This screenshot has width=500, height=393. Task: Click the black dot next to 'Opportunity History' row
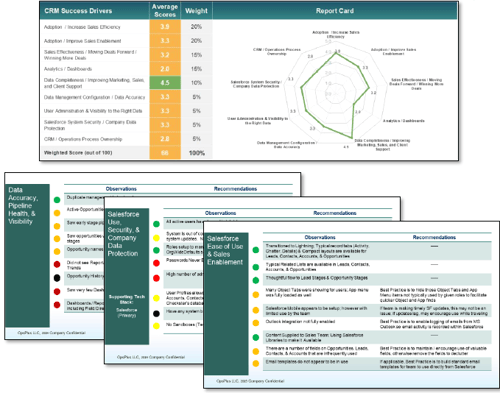[x=57, y=278]
